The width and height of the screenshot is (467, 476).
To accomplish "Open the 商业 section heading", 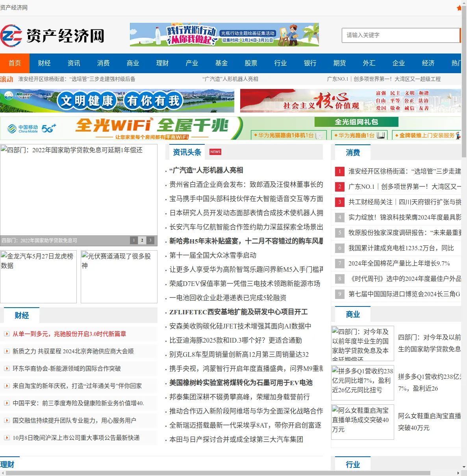I will click(x=353, y=314).
